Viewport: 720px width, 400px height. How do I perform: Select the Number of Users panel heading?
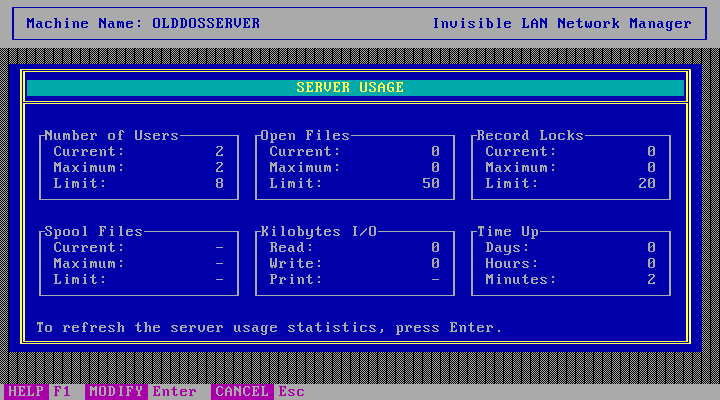click(111, 135)
